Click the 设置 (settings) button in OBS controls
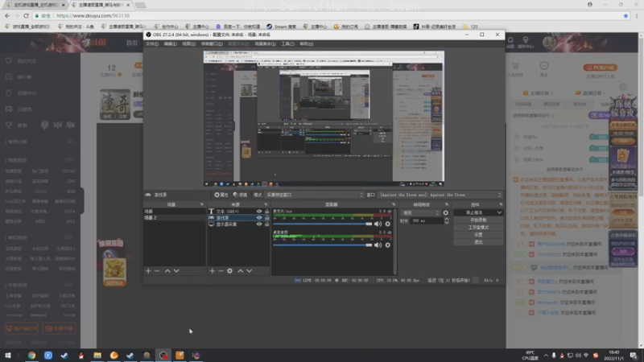 pos(478,235)
